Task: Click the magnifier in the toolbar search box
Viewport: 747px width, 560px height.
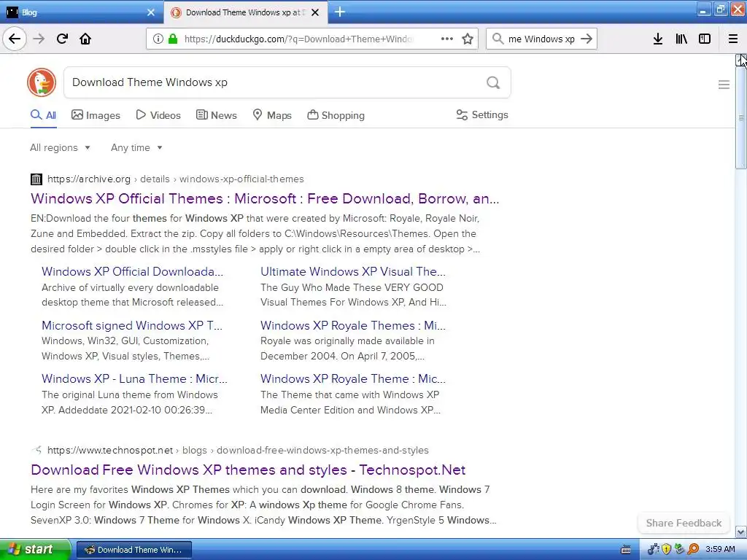Action: [498, 39]
